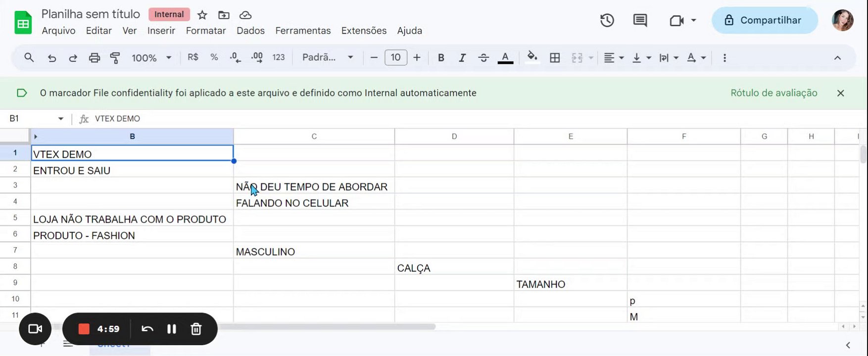Image resolution: width=868 pixels, height=356 pixels.
Task: Select the paint format tool
Action: click(115, 58)
